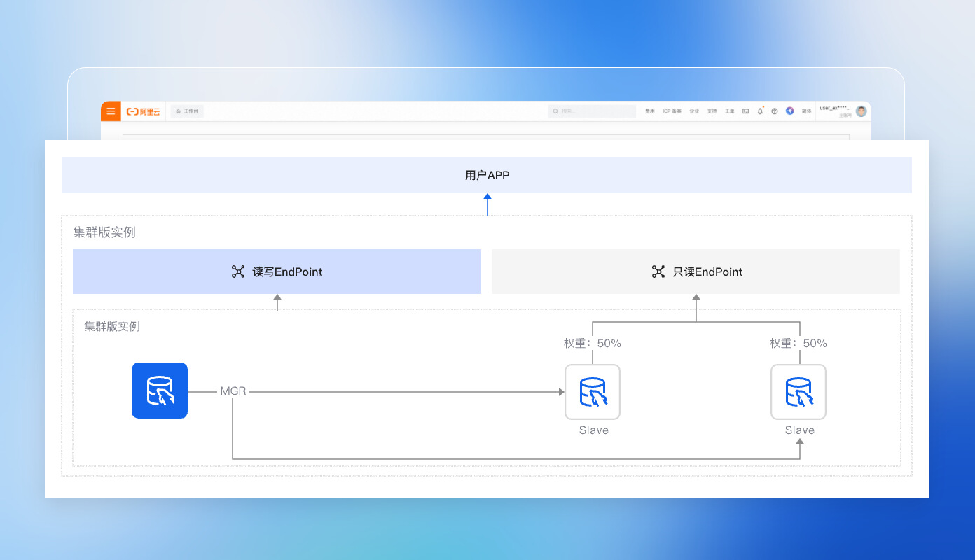
Task: Select the 企业 menu item
Action: pos(694,111)
